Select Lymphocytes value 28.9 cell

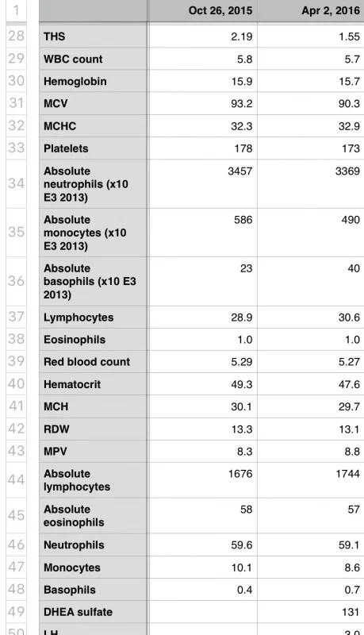(202, 317)
